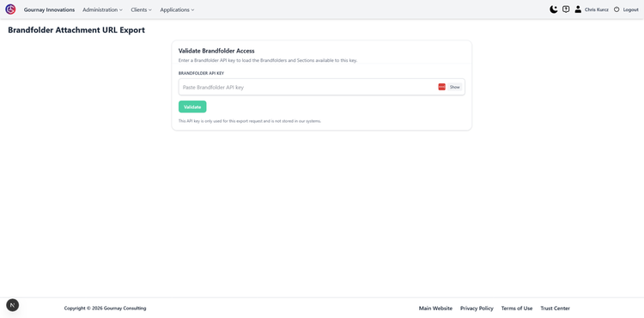This screenshot has width=644, height=318.
Task: Open Chris Kurcz profile
Action: tap(597, 9)
